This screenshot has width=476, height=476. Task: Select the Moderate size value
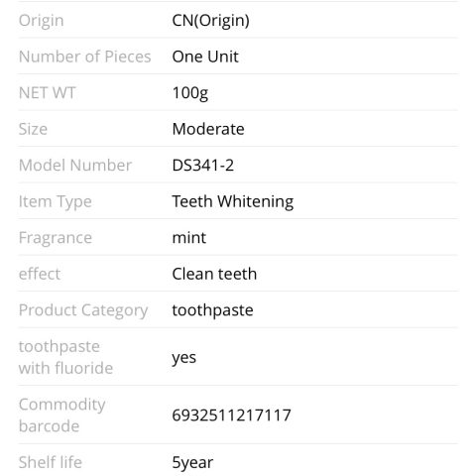208,129
